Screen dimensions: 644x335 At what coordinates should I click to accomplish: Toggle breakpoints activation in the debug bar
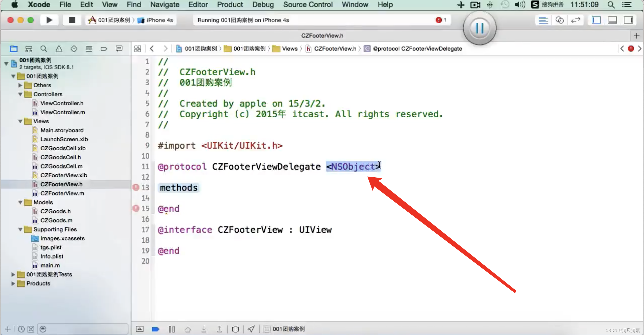pos(155,329)
